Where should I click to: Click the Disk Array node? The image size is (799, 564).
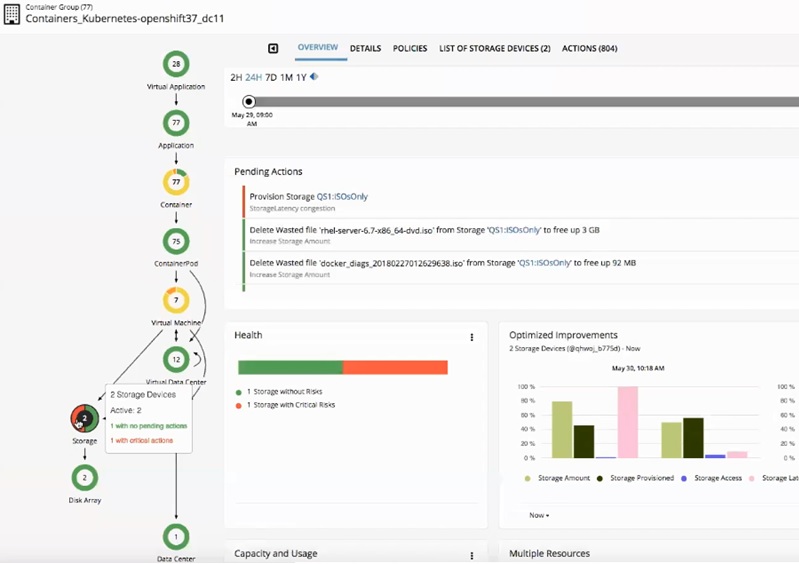[85, 478]
